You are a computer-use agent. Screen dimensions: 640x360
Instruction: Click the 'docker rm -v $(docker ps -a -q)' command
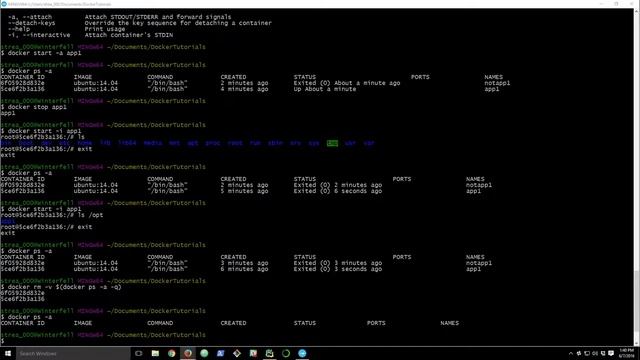[61, 287]
